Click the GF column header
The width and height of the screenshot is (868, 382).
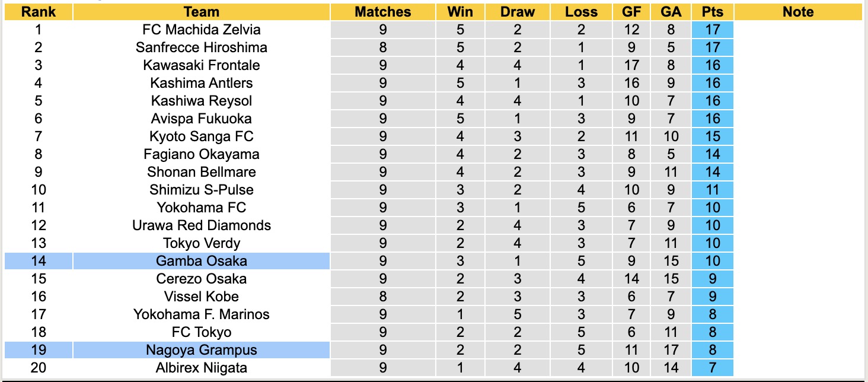pos(631,12)
